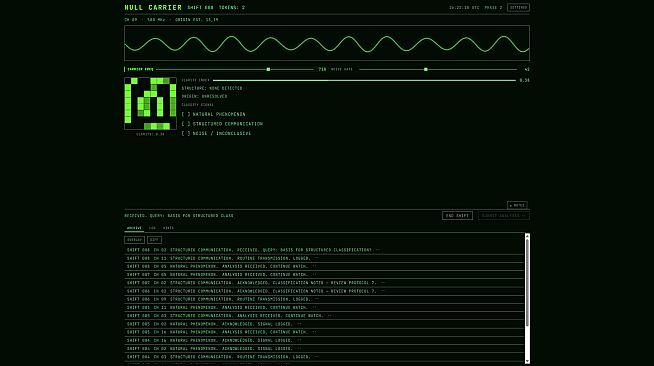Click the Null Carrier title
The height and width of the screenshot is (366, 654).
click(153, 8)
